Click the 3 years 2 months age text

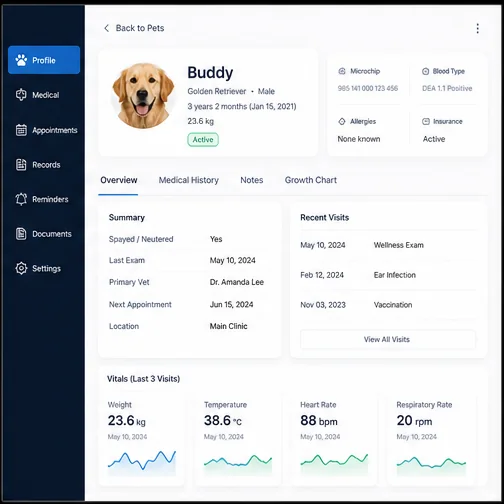coord(242,106)
